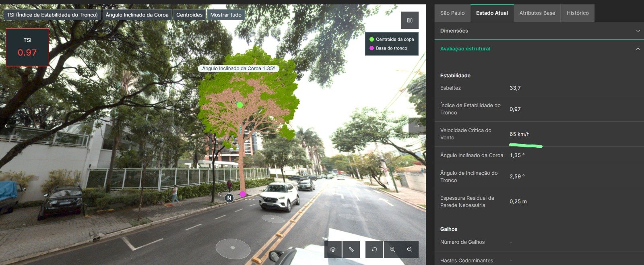Image resolution: width=644 pixels, height=265 pixels.
Task: Open the split compare view icon
Action: click(x=410, y=20)
